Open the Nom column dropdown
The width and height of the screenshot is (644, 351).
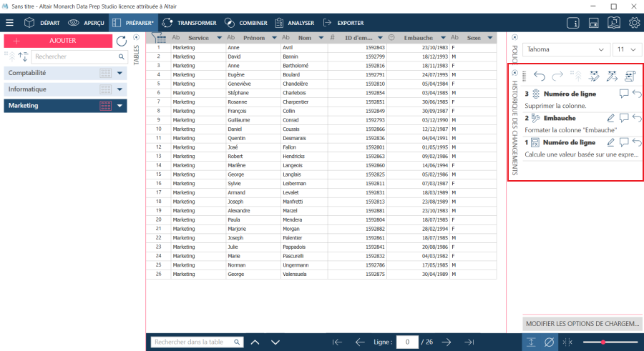tap(321, 38)
